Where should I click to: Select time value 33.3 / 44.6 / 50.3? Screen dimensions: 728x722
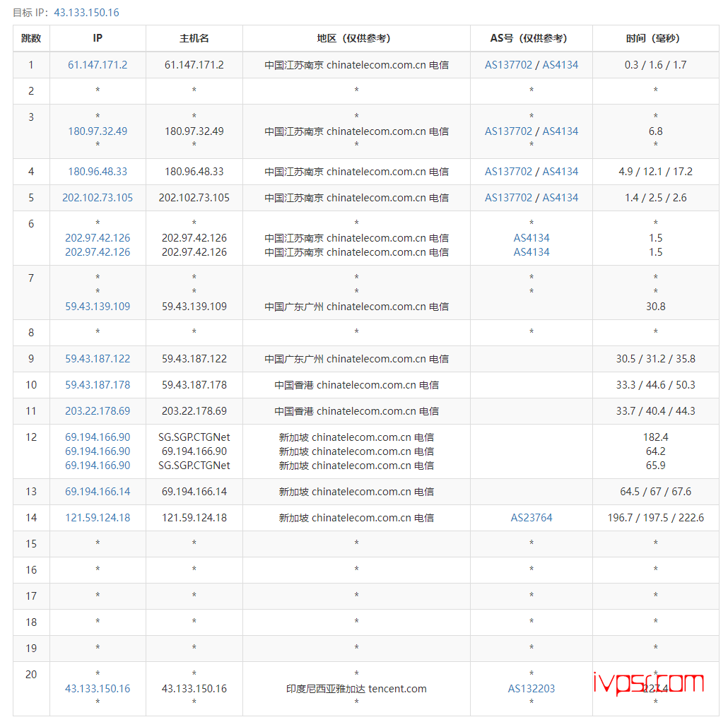tap(656, 385)
